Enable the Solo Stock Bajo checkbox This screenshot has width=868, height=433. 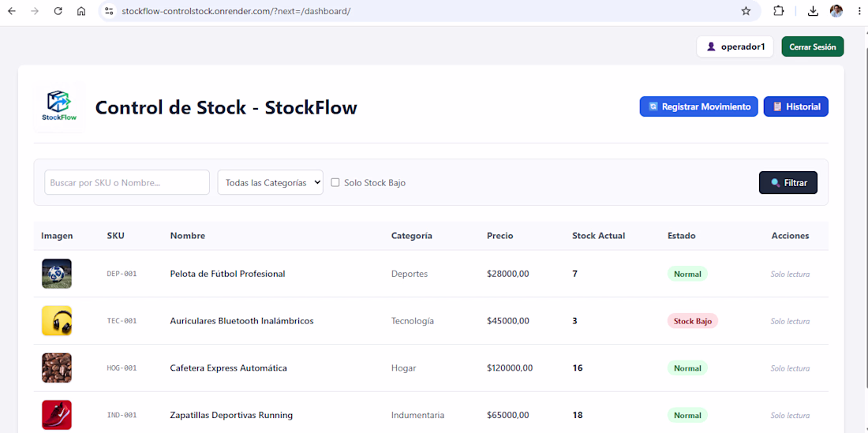click(335, 182)
